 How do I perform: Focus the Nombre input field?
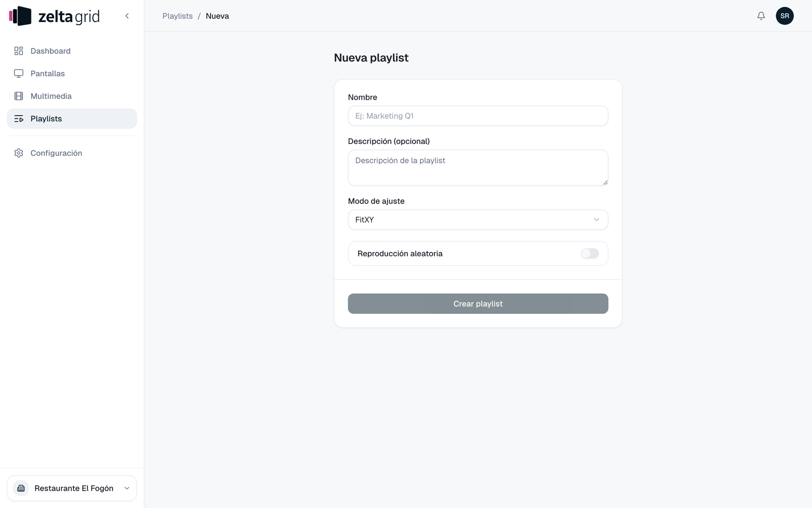478,116
